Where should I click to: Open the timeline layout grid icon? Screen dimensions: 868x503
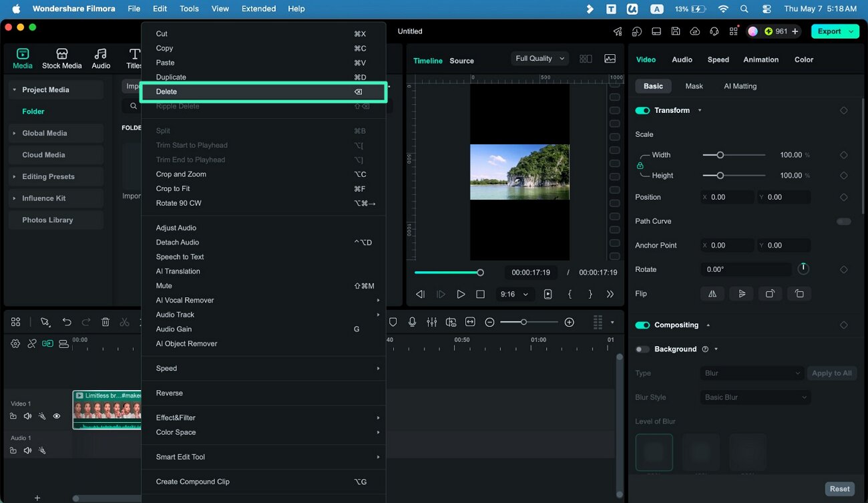(15, 322)
